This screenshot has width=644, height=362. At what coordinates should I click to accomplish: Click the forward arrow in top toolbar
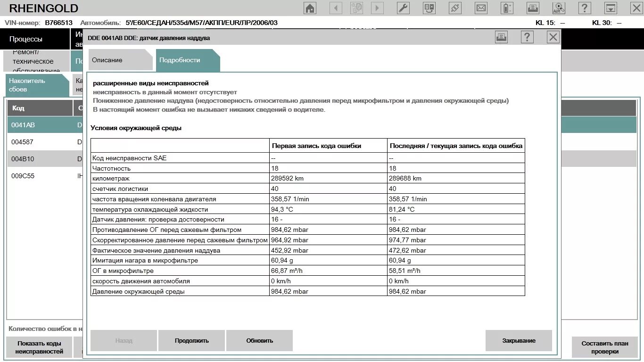coord(377,8)
